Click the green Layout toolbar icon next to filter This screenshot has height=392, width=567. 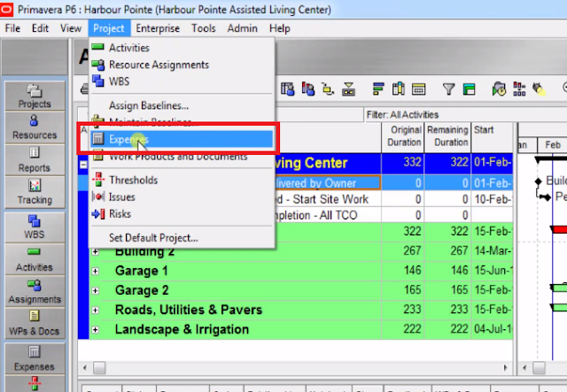469,88
